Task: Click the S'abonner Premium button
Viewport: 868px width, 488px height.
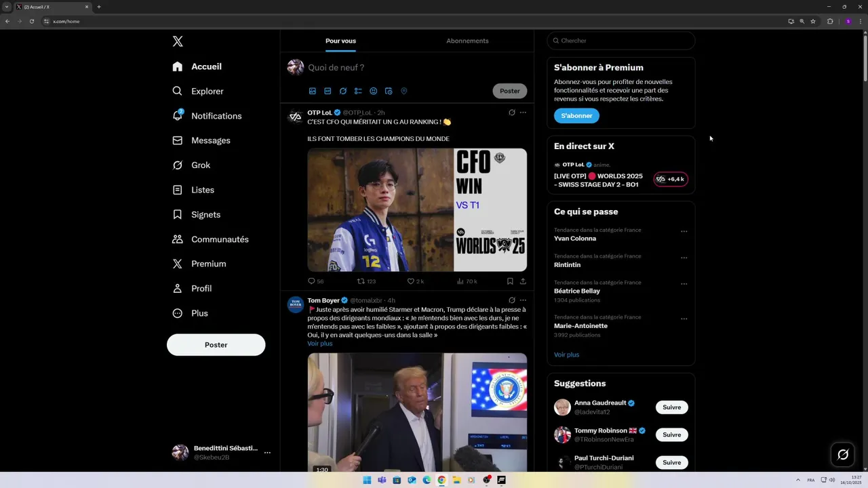Action: tap(576, 116)
